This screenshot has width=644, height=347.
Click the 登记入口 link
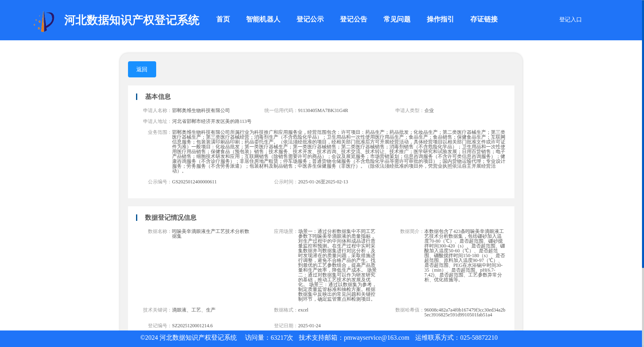tap(570, 19)
